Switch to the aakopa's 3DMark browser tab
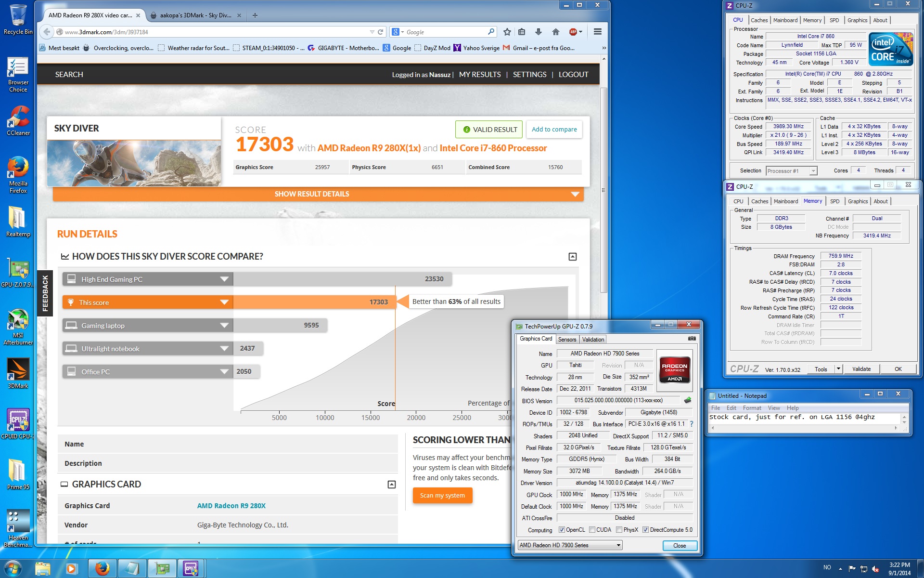 (195, 15)
